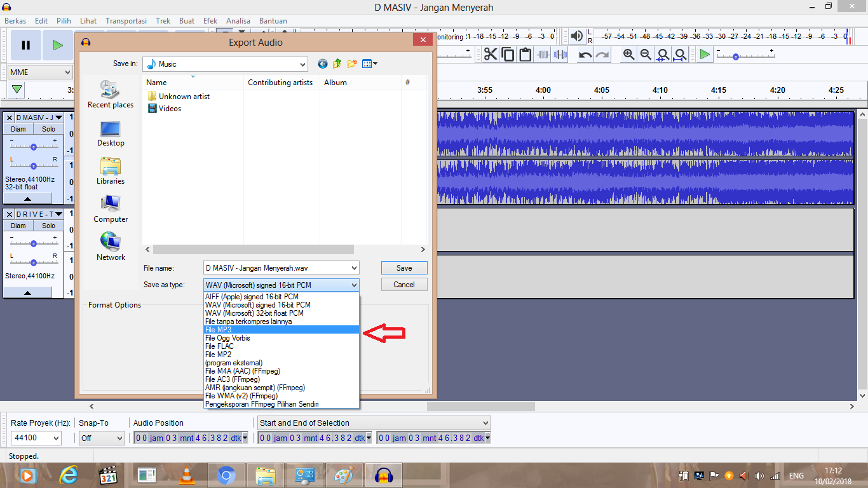Open the Transportasi menu
Viewport: 868px width, 488px height.
point(126,21)
